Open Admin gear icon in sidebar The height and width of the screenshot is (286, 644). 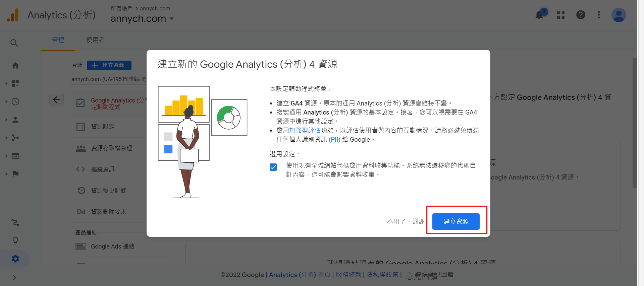coord(15,259)
